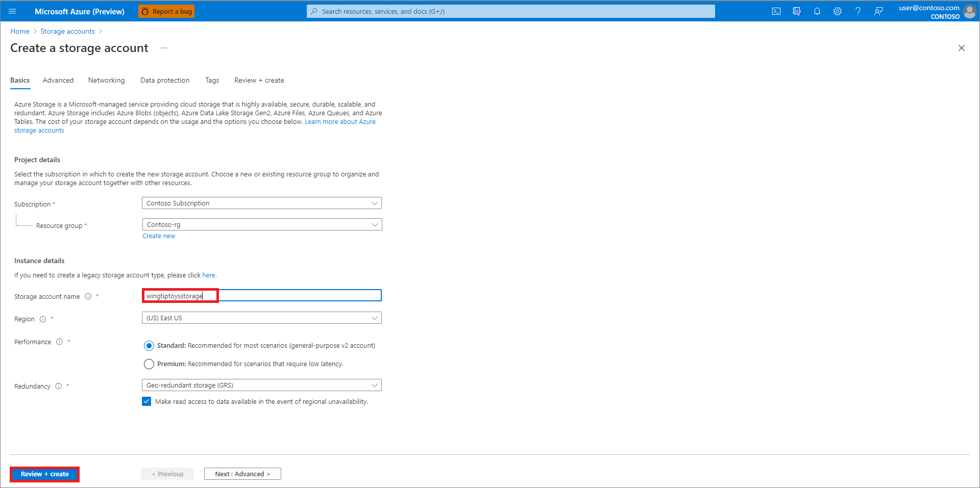
Task: Open the portal Settings gear icon
Action: [837, 11]
